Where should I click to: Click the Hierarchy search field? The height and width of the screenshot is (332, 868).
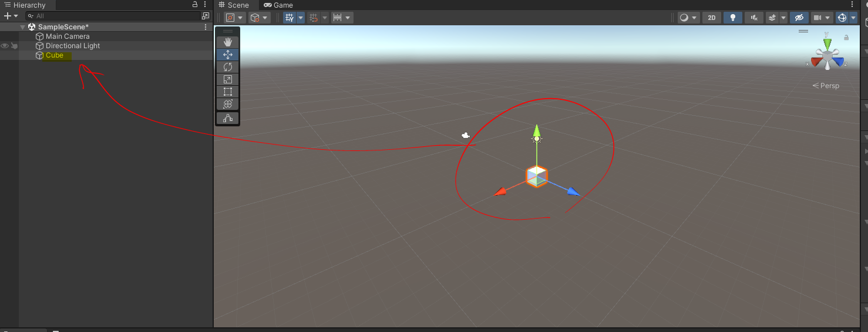coord(112,16)
